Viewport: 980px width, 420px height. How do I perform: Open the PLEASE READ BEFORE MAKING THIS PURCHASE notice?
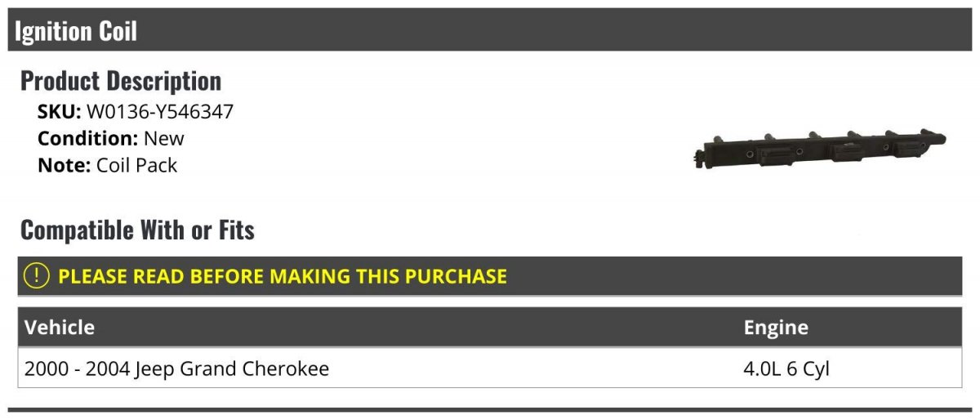283,276
